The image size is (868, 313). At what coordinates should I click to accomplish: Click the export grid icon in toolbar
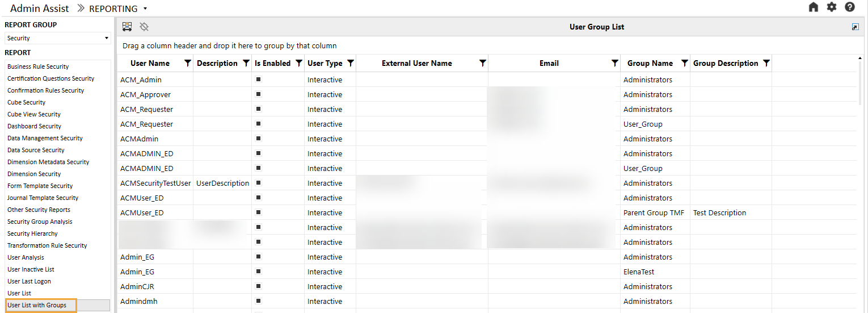[127, 27]
